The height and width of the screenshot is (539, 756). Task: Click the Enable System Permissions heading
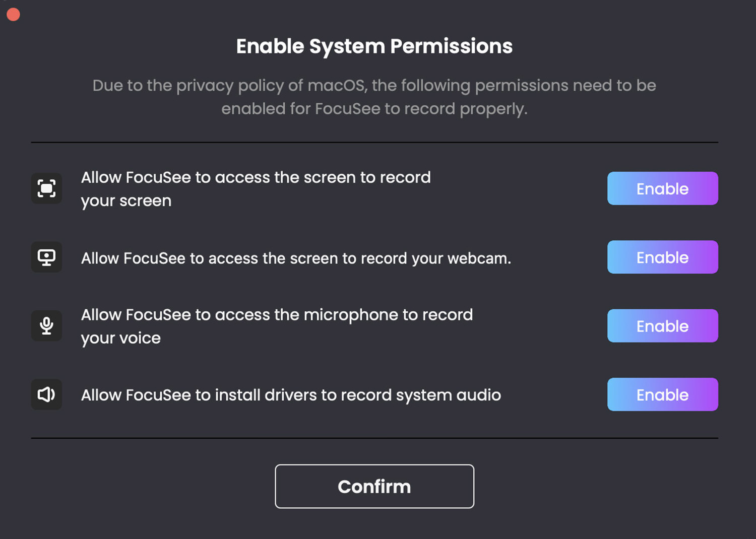[x=374, y=46]
